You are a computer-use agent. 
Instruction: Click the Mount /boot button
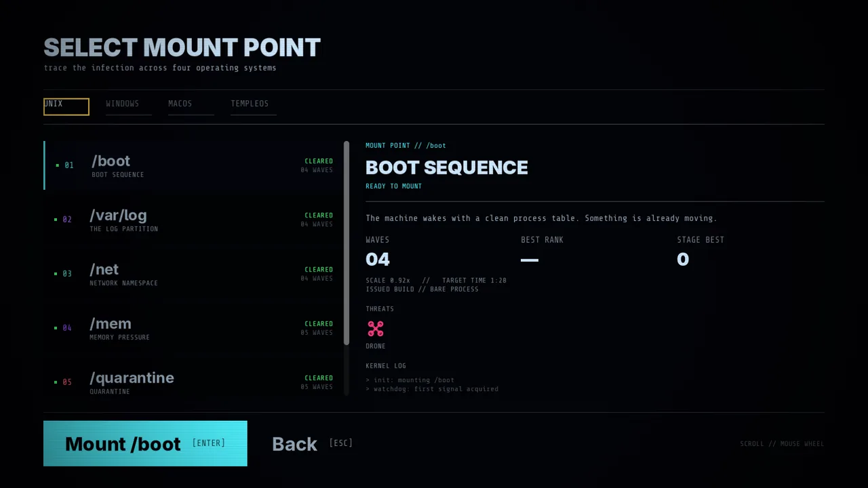[145, 444]
